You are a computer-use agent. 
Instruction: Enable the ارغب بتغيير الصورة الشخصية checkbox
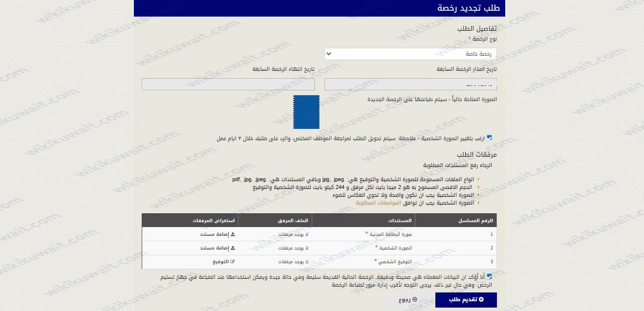[490, 138]
